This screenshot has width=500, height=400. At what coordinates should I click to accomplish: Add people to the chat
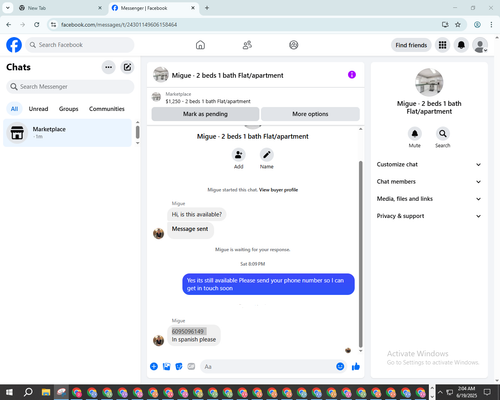(239, 155)
